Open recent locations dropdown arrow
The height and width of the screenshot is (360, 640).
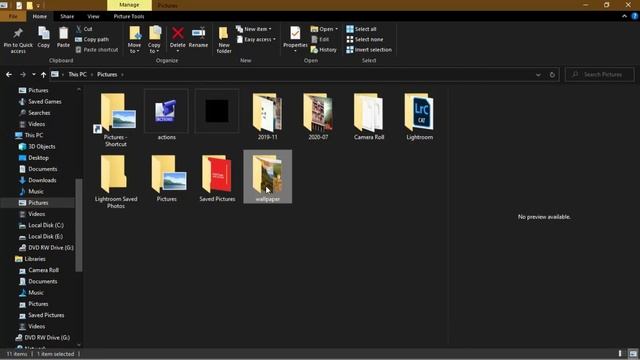[33, 75]
